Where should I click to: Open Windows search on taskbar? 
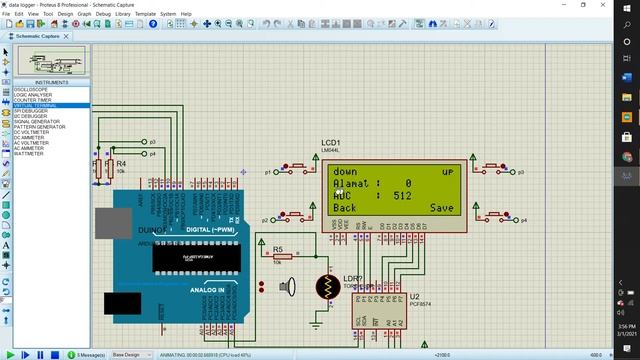click(627, 25)
